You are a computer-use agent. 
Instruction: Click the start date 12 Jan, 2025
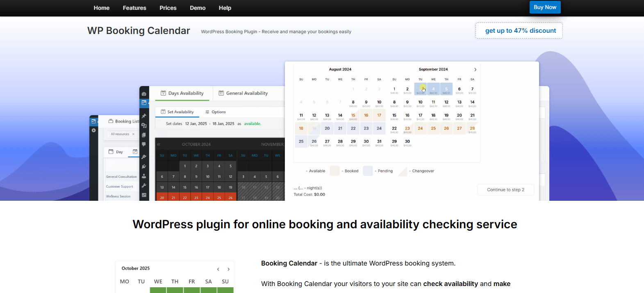[x=196, y=124]
